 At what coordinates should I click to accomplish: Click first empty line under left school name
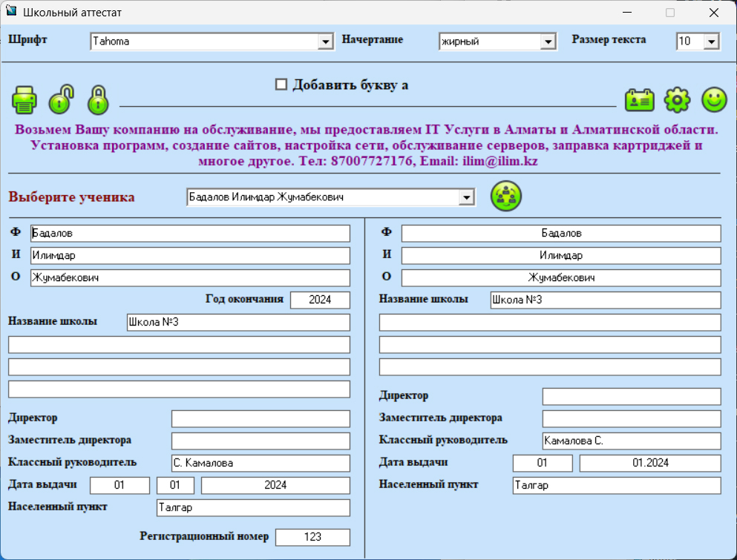tap(179, 344)
